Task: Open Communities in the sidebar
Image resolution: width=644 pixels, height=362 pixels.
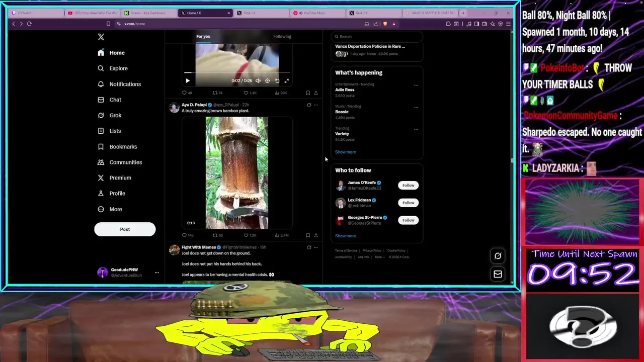Action: coord(120,162)
